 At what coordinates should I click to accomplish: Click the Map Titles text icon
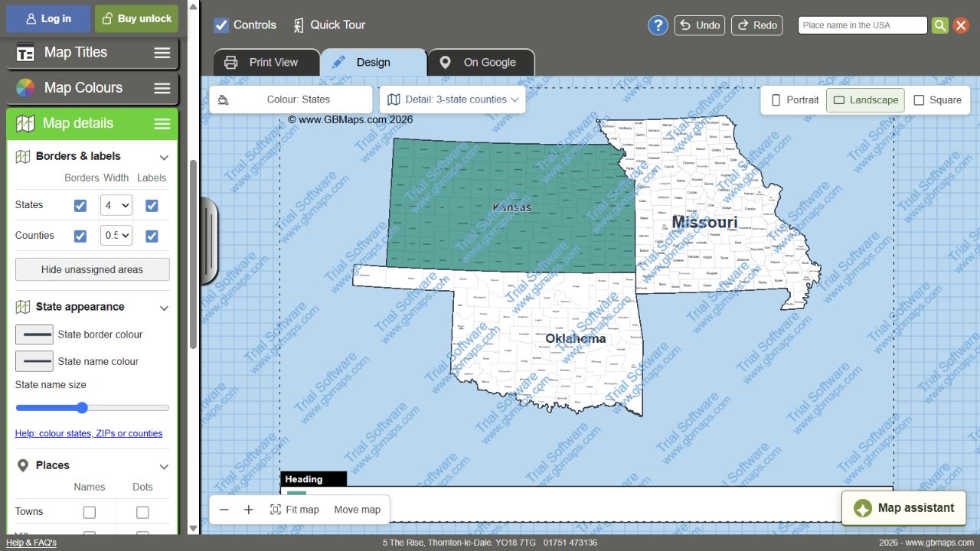pyautogui.click(x=25, y=53)
